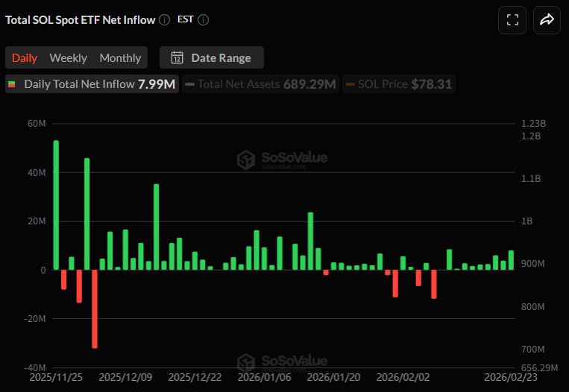Click the EST timezone label
569x392 pixels.
point(186,20)
